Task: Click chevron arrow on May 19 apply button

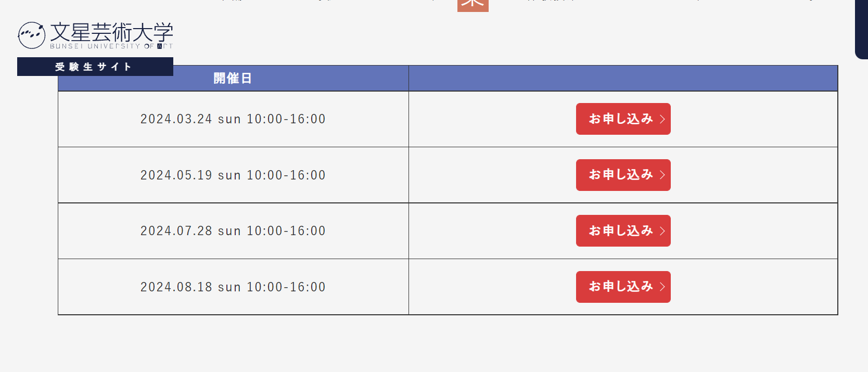Action: 662,175
